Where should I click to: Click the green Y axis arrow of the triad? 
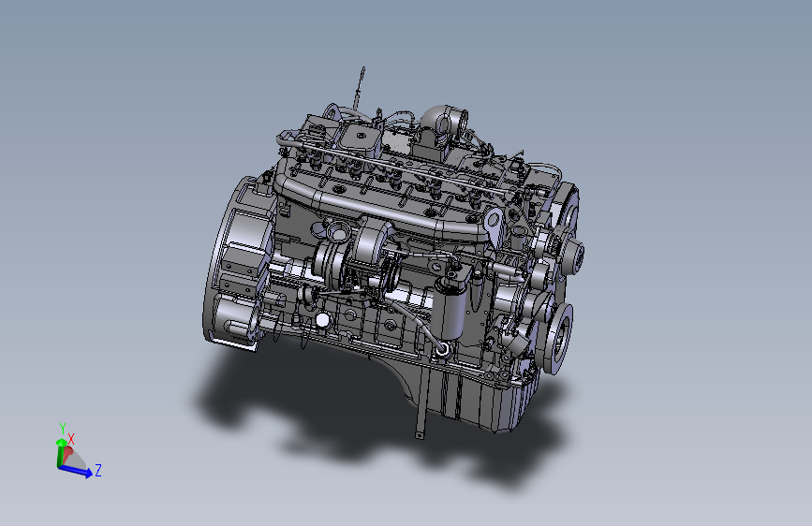pos(60,452)
